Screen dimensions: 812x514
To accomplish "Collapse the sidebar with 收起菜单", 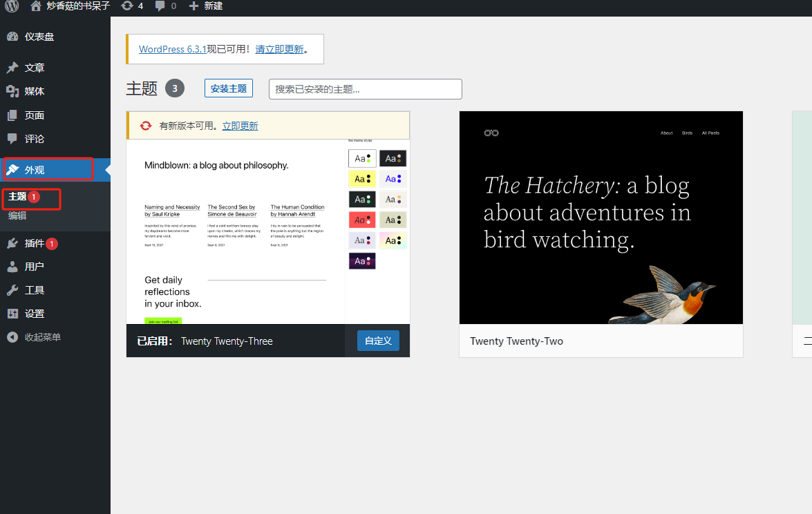I will [42, 337].
